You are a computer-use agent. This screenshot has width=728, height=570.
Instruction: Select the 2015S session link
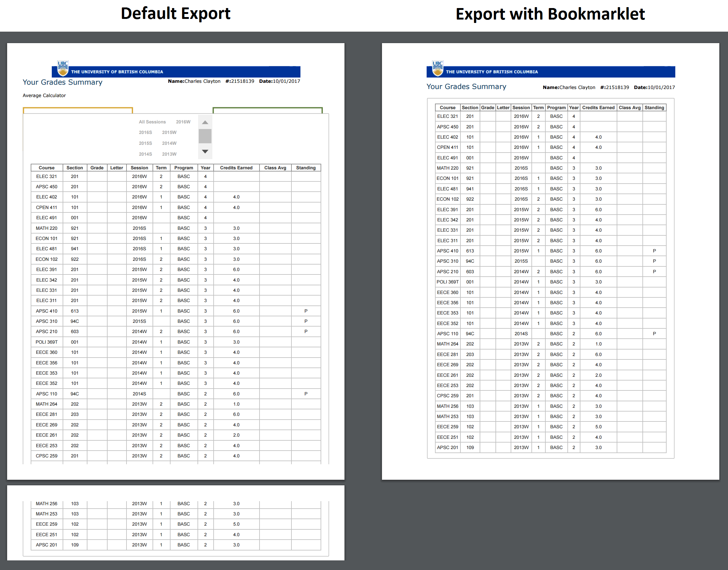(145, 143)
